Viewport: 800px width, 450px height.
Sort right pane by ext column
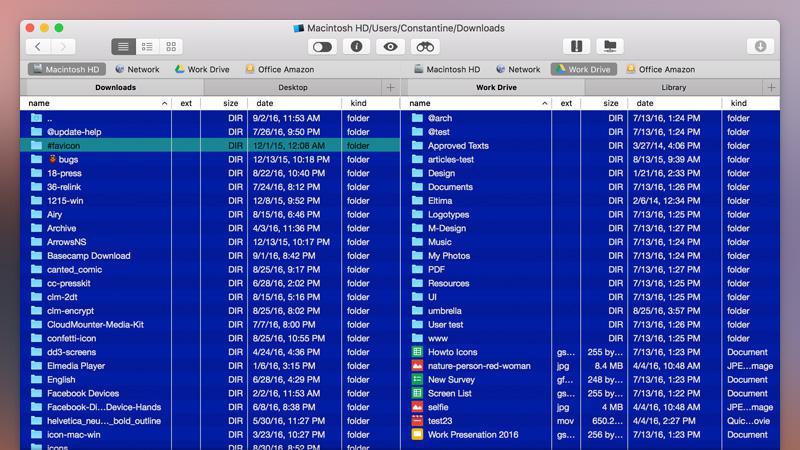tap(566, 103)
